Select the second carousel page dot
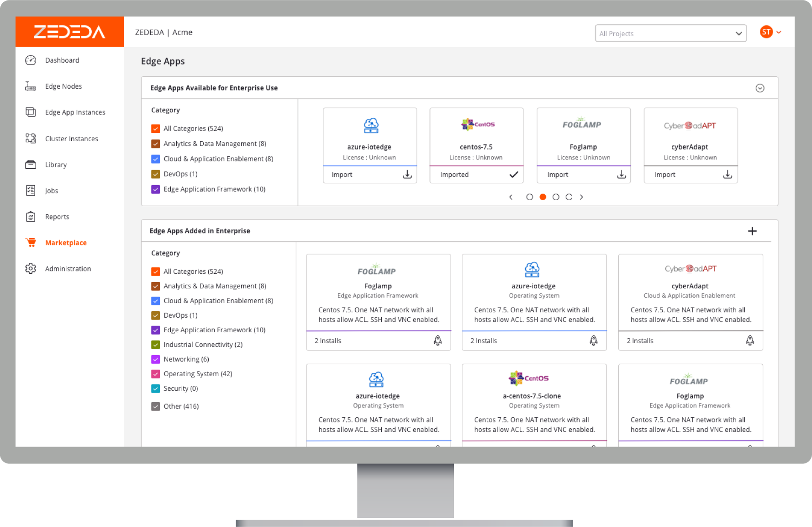 pos(543,197)
